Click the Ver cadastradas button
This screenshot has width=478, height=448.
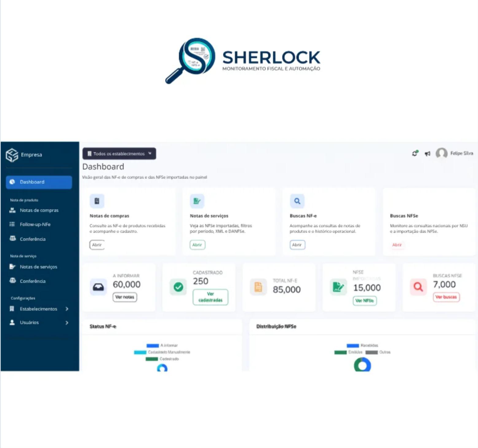pos(210,297)
